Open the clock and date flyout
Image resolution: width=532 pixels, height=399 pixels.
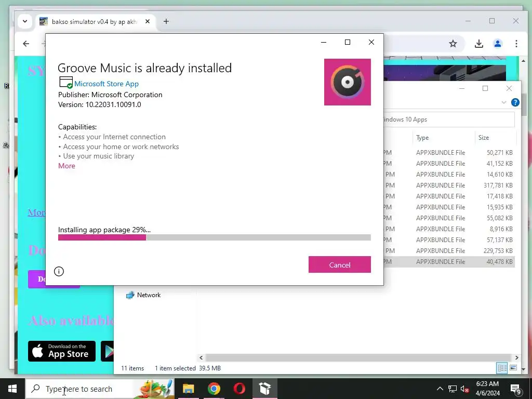click(487, 389)
